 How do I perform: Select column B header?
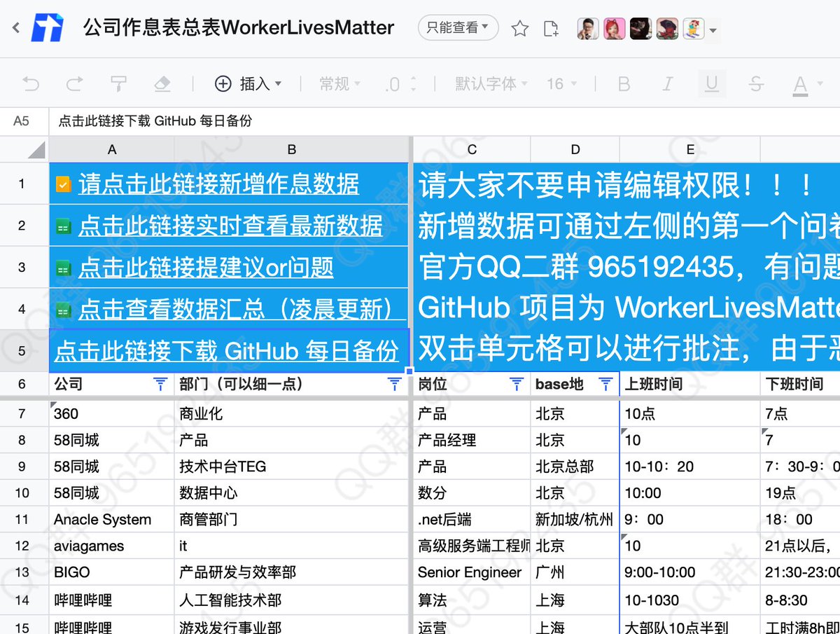click(292, 149)
